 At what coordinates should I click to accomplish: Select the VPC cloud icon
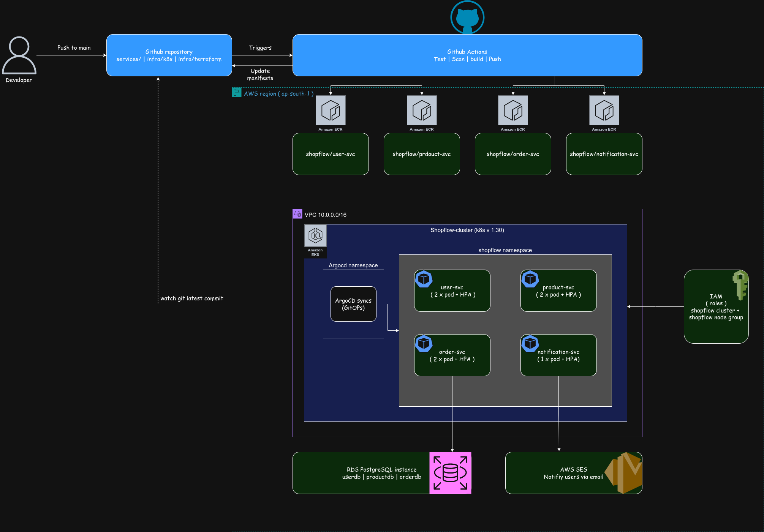coord(297,214)
